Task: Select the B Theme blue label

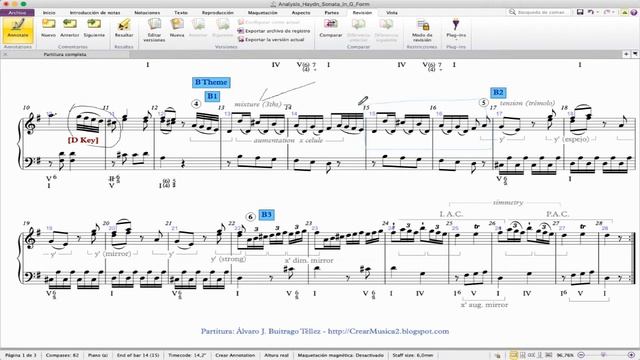Action: tap(211, 82)
